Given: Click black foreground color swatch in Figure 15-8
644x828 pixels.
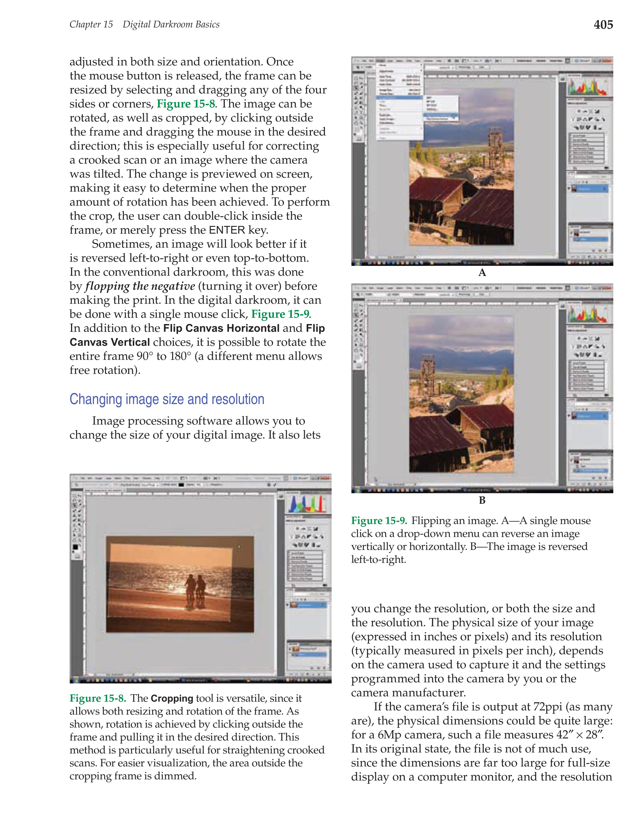Looking at the screenshot, I should coord(75,547).
